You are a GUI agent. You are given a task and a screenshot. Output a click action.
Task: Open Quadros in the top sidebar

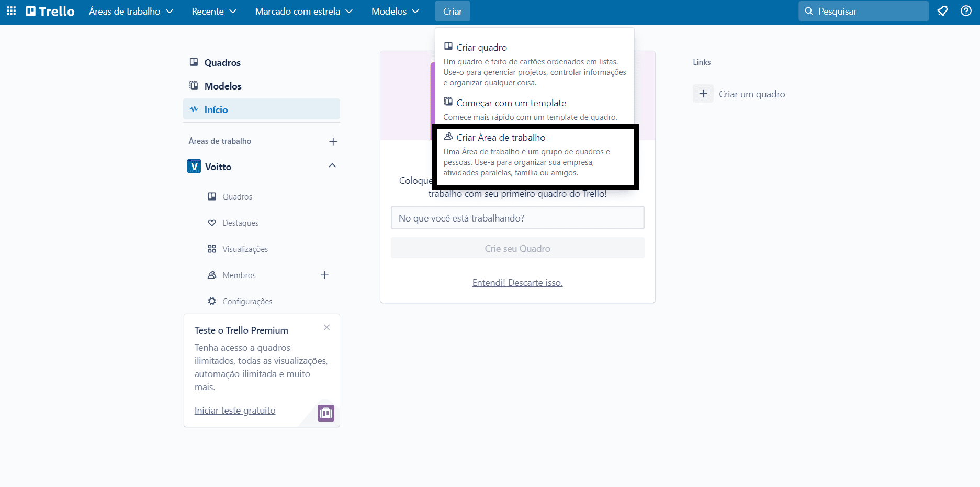pyautogui.click(x=262, y=62)
